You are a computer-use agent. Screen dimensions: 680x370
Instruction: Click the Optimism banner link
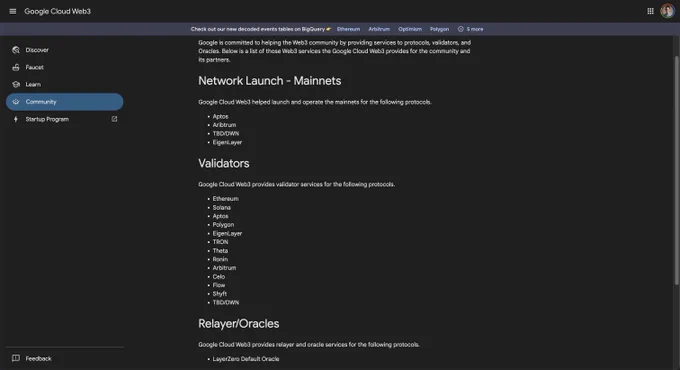[x=410, y=29]
